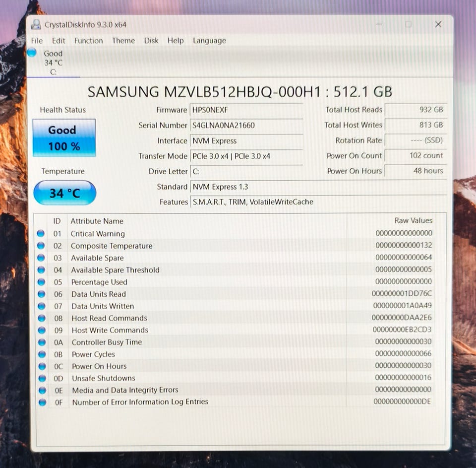476x468 pixels.
Task: Click the Standard field NVM Express 1.3
Action: click(318, 187)
